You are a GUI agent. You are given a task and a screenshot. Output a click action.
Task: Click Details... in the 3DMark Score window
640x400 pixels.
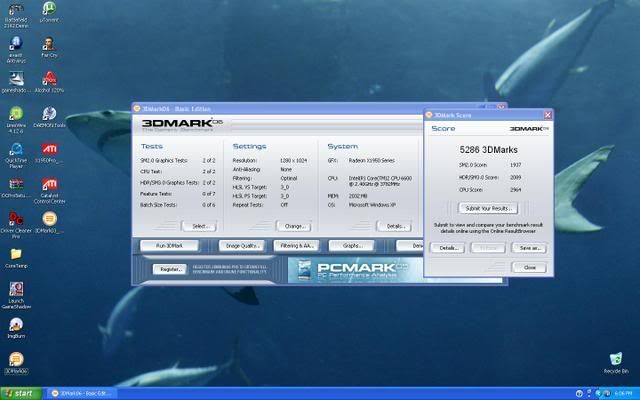click(x=447, y=248)
